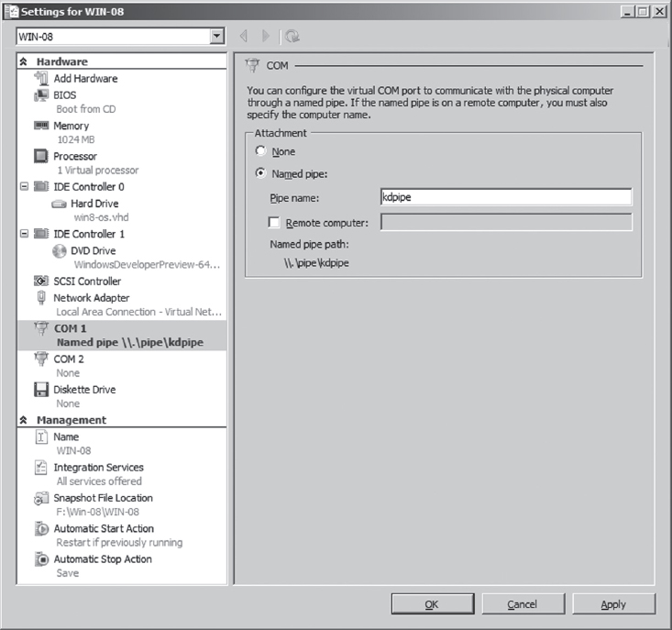Select the BIOS computer icon

41,94
